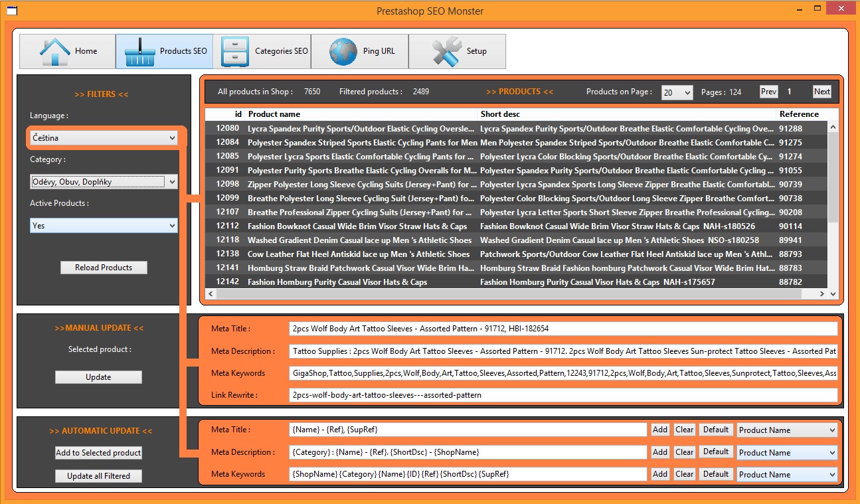Click the globe Ping icon
The height and width of the screenshot is (504, 860).
point(343,52)
